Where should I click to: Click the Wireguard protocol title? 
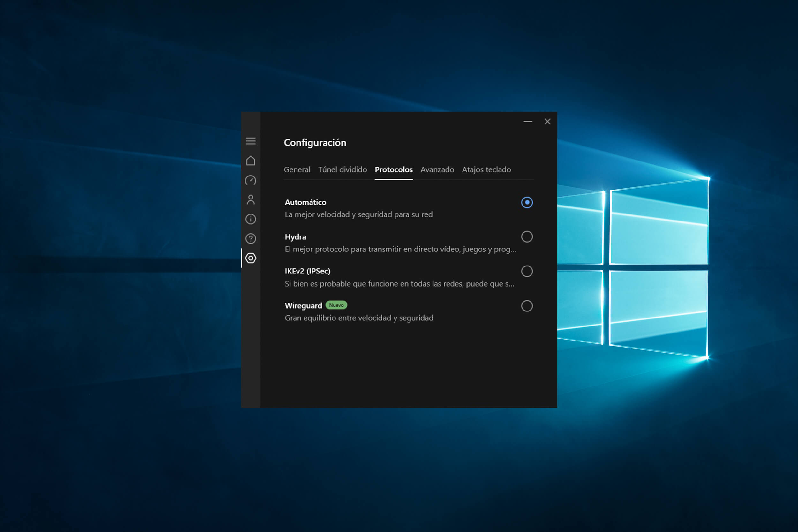coord(303,306)
